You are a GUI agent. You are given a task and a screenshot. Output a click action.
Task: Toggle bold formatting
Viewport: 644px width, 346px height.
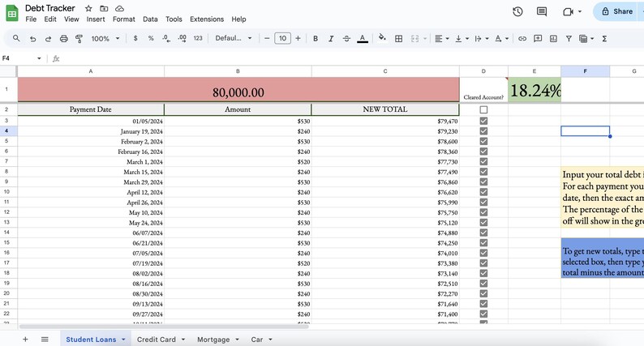pos(316,39)
